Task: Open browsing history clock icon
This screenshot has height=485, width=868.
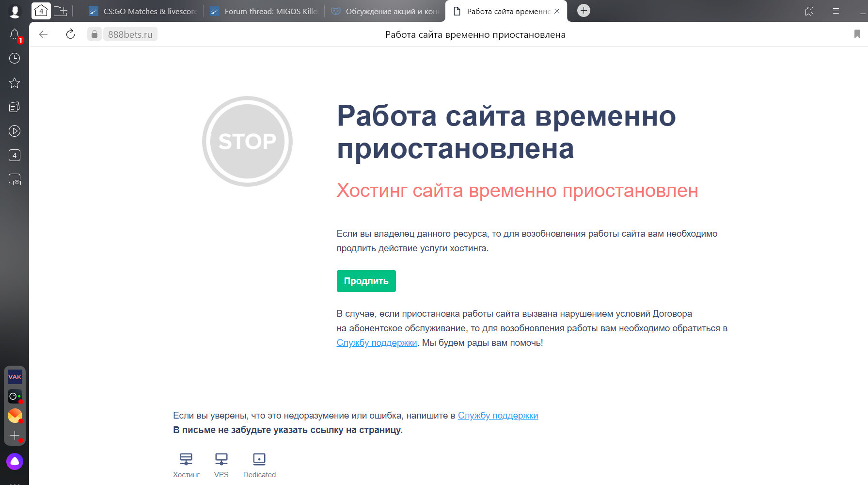Action: pos(15,58)
